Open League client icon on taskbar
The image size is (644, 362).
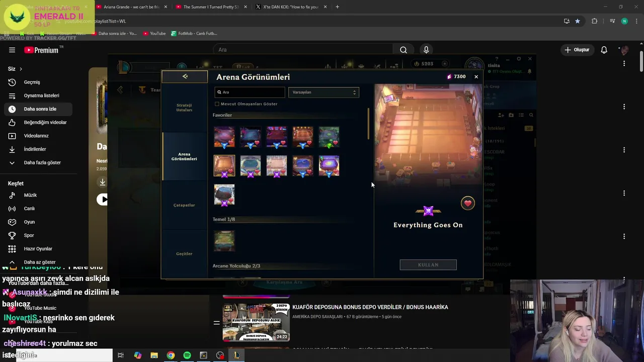[236, 355]
